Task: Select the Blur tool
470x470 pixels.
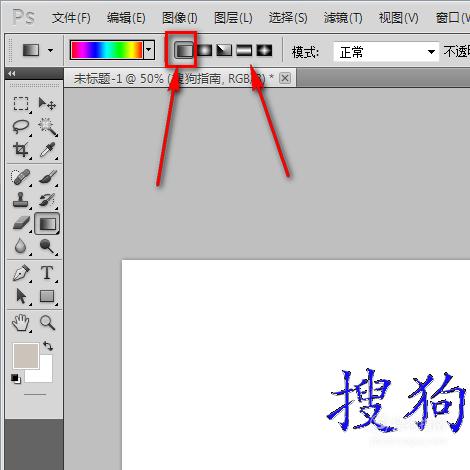Action: pos(21,246)
